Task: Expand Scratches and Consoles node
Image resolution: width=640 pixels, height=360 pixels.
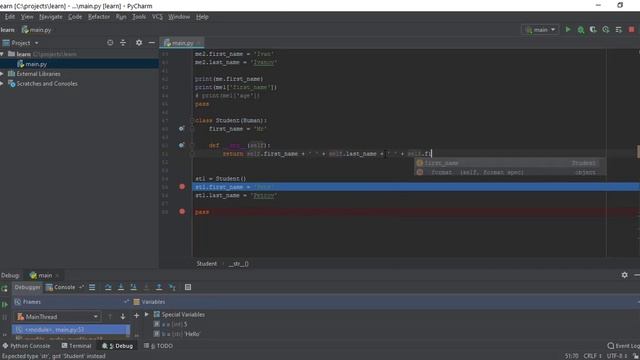Action: click(x=2, y=84)
